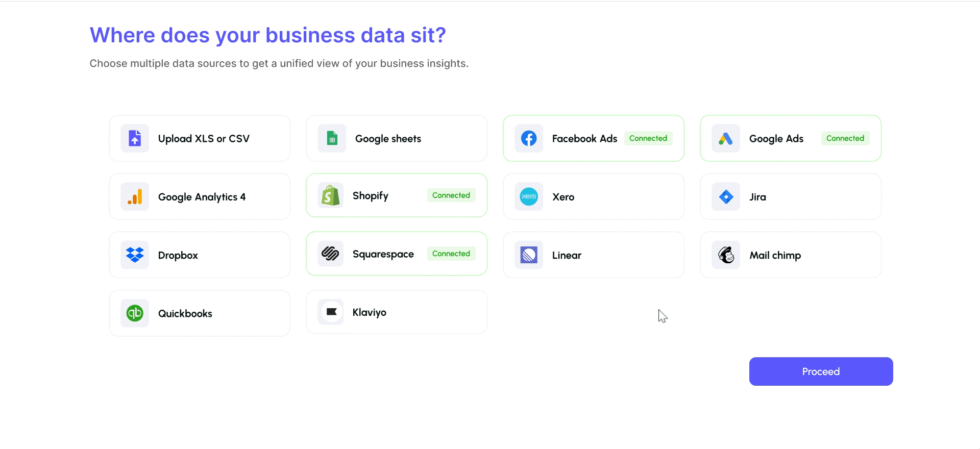Click the Upload XLS or CSV file icon
The width and height of the screenshot is (980, 449).
[x=135, y=138]
